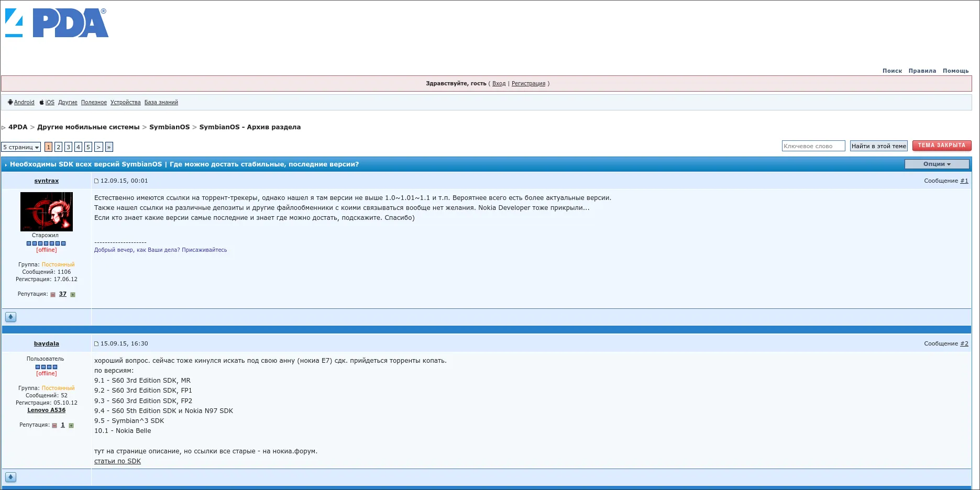Open the "База знаний" menu item
980x490 pixels.
pos(161,103)
